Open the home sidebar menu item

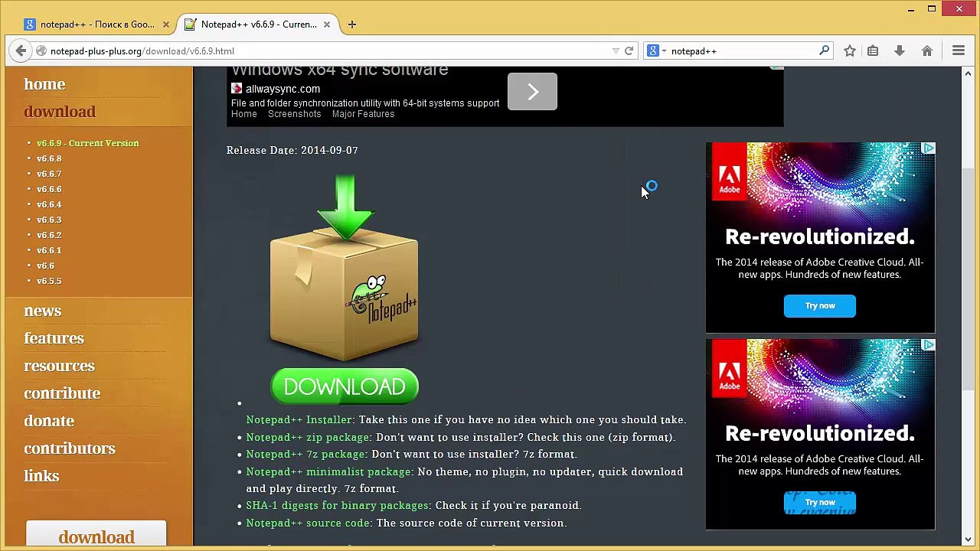click(44, 84)
